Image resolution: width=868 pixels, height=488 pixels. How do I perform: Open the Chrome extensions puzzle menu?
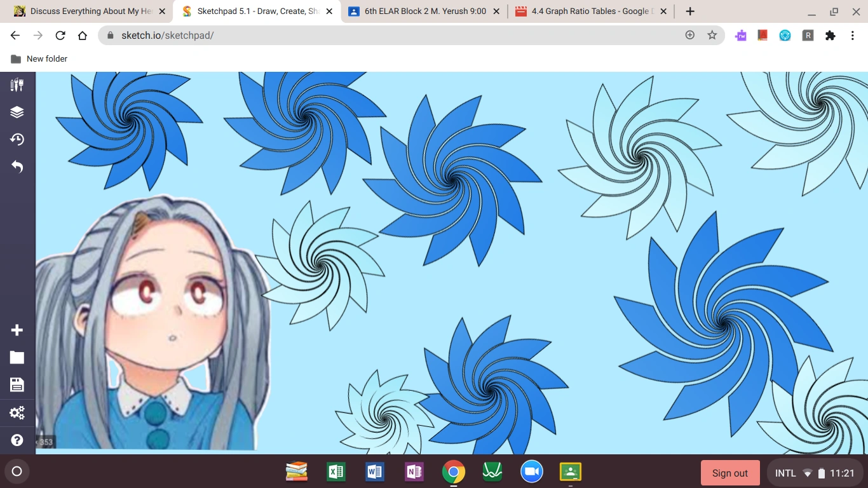tap(830, 35)
